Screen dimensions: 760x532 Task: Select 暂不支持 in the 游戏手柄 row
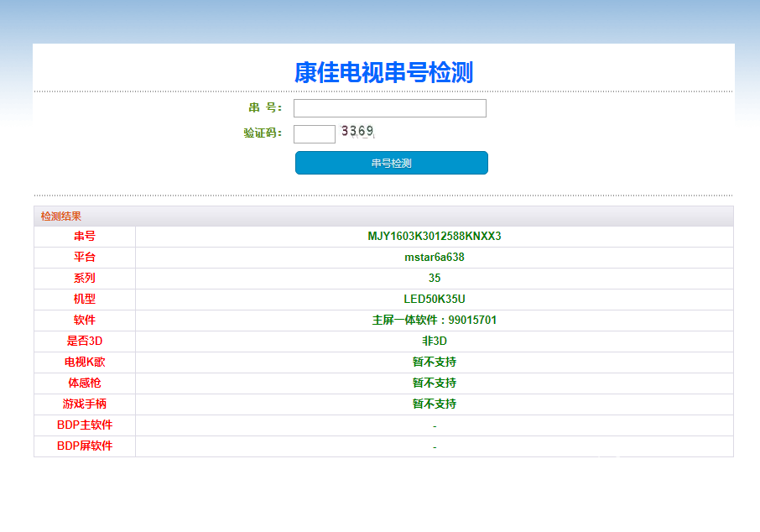[x=435, y=404]
